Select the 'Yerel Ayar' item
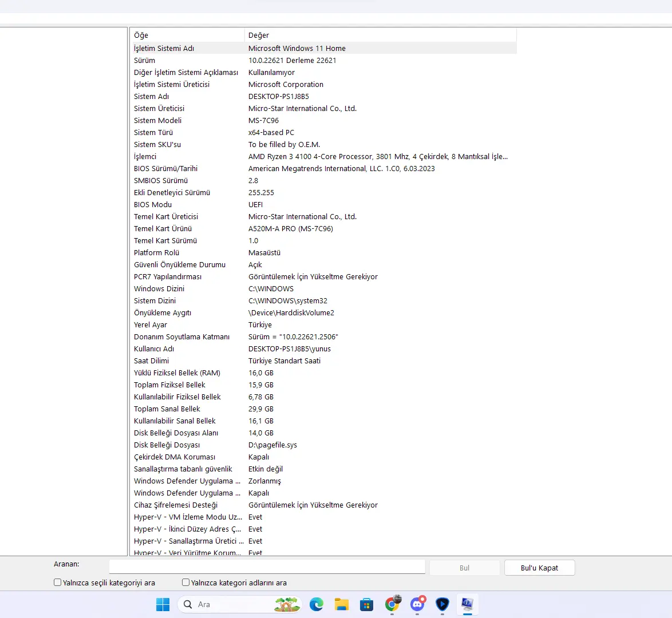The width and height of the screenshot is (672, 618). [151, 324]
